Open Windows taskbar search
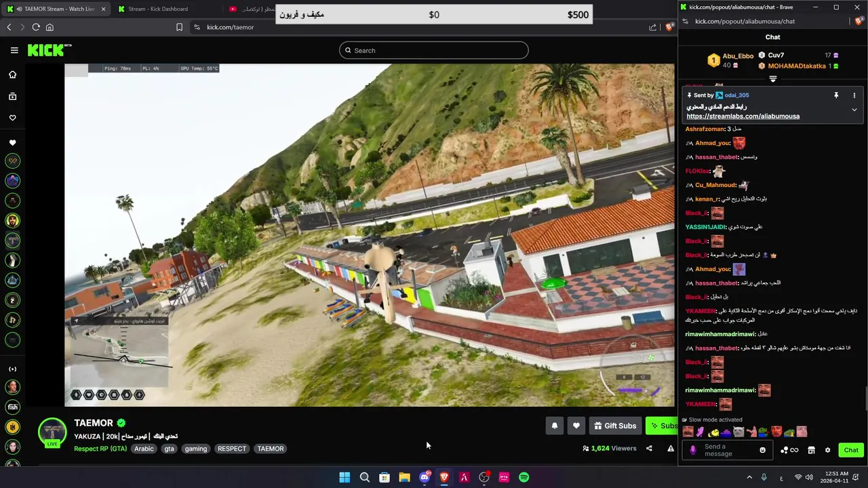868x488 pixels. pos(364,477)
